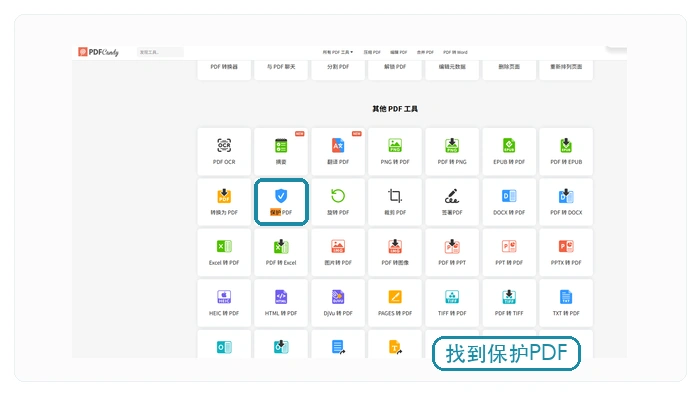Viewport: 700px width, 395px height.
Task: Select 图片转 PDF image tool
Action: click(x=338, y=252)
